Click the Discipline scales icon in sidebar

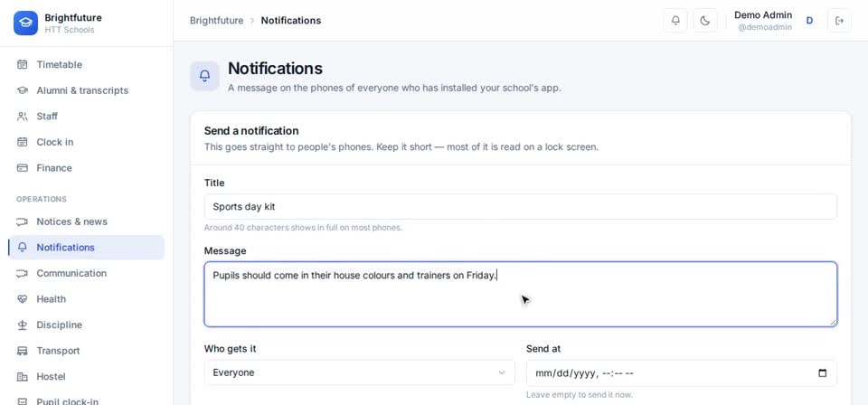click(22, 325)
